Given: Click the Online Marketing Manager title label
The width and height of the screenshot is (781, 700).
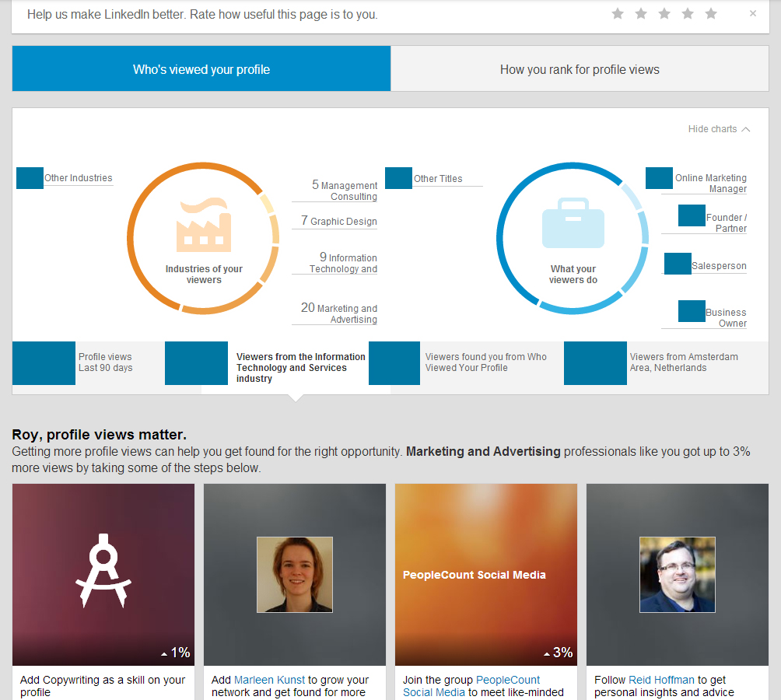Looking at the screenshot, I should coord(710,184).
